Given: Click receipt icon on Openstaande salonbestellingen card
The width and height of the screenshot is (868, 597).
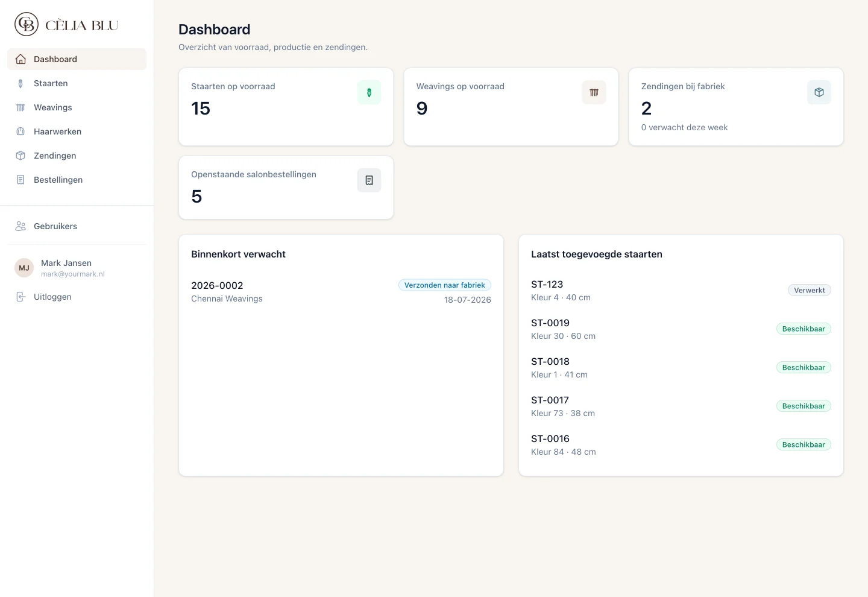Looking at the screenshot, I should pos(369,180).
